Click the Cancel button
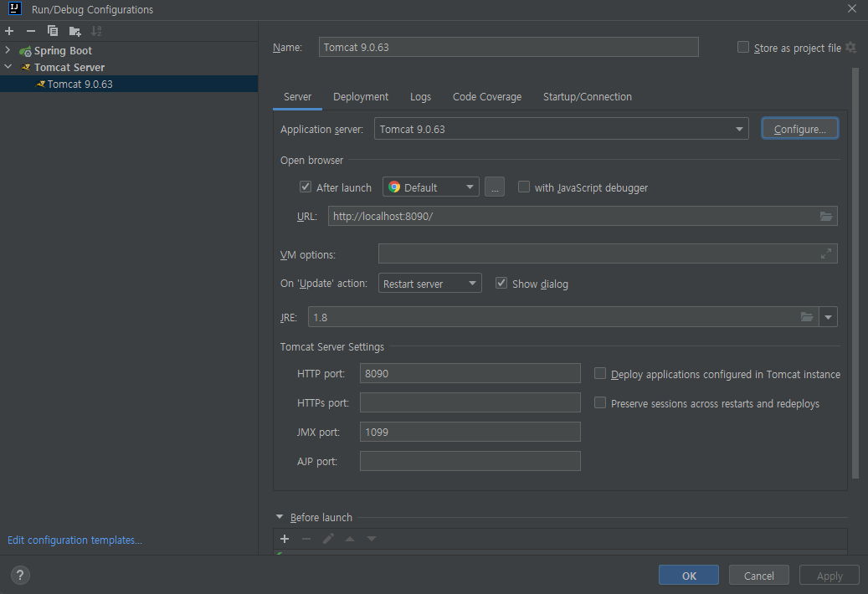This screenshot has width=868, height=594. [759, 576]
